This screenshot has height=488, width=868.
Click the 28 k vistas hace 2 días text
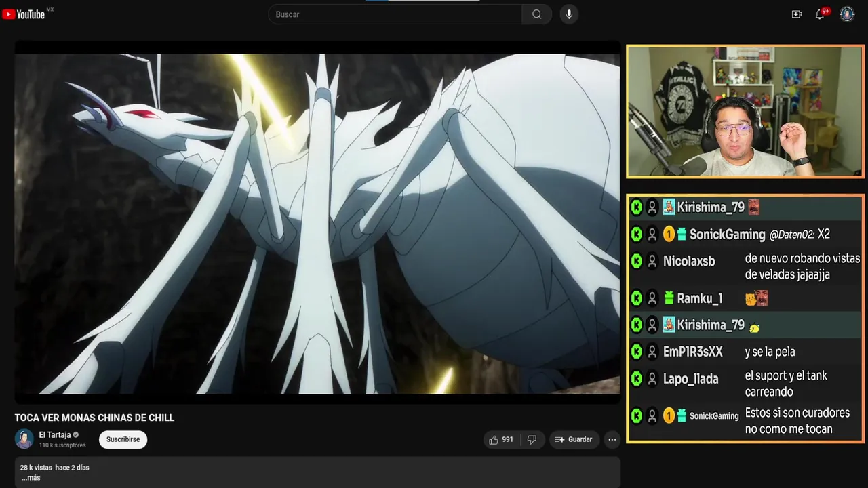click(54, 468)
